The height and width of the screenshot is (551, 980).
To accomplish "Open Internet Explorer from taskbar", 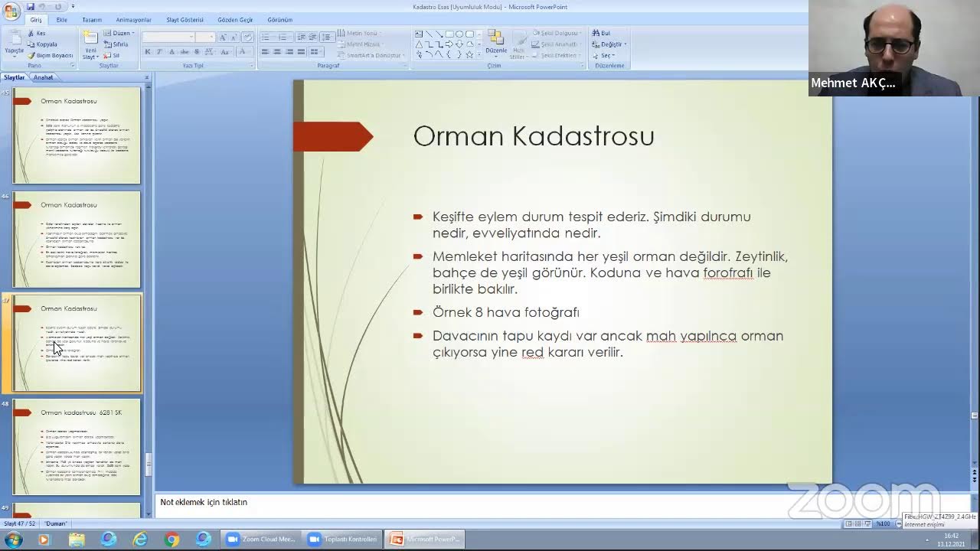I will (x=140, y=540).
